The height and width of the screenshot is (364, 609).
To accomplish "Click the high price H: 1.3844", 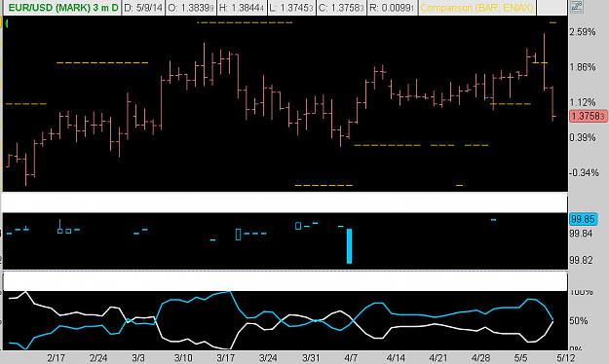I will point(242,8).
